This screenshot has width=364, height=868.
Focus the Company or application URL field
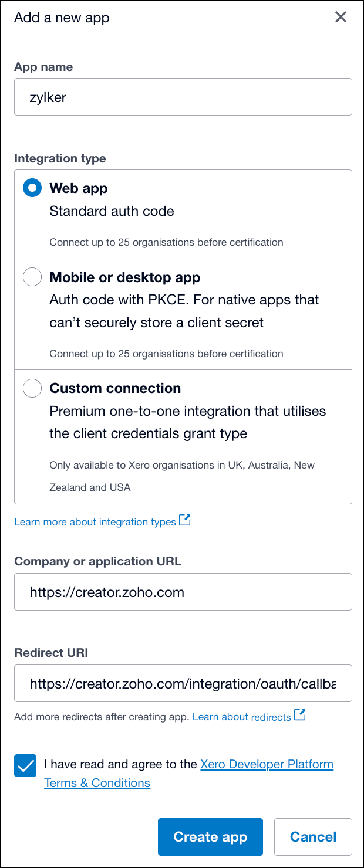[183, 592]
